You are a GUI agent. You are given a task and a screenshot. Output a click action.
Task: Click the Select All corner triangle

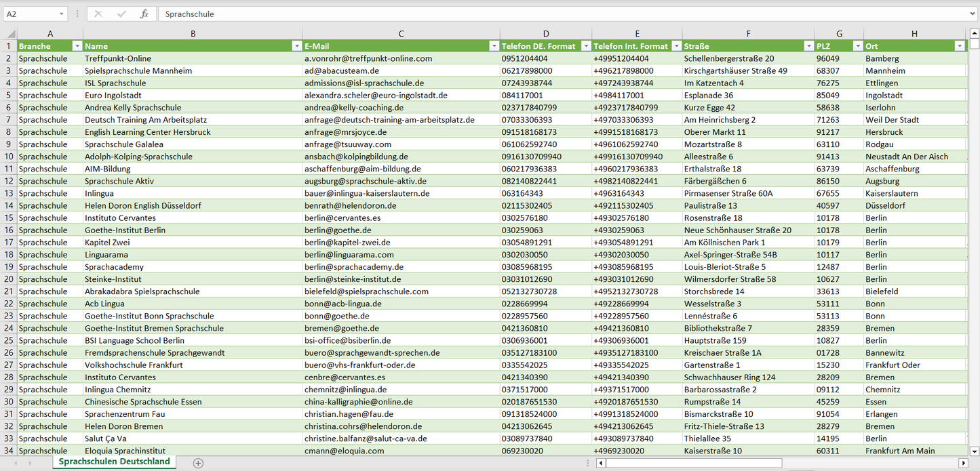point(10,34)
